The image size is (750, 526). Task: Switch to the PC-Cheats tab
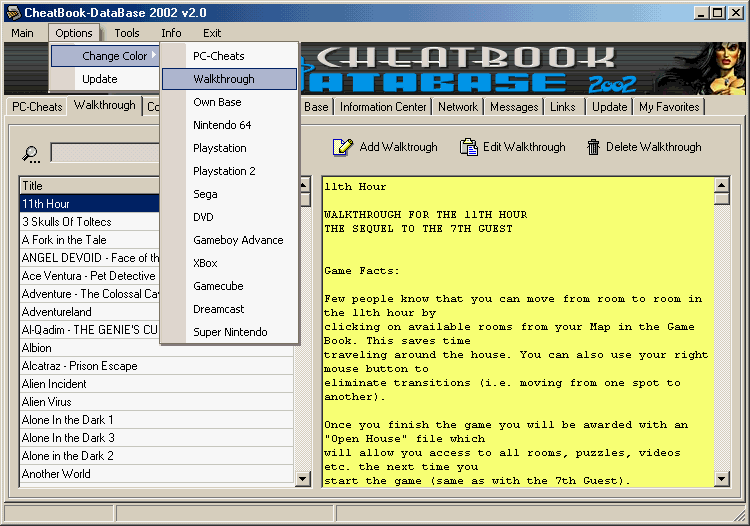[x=36, y=107]
